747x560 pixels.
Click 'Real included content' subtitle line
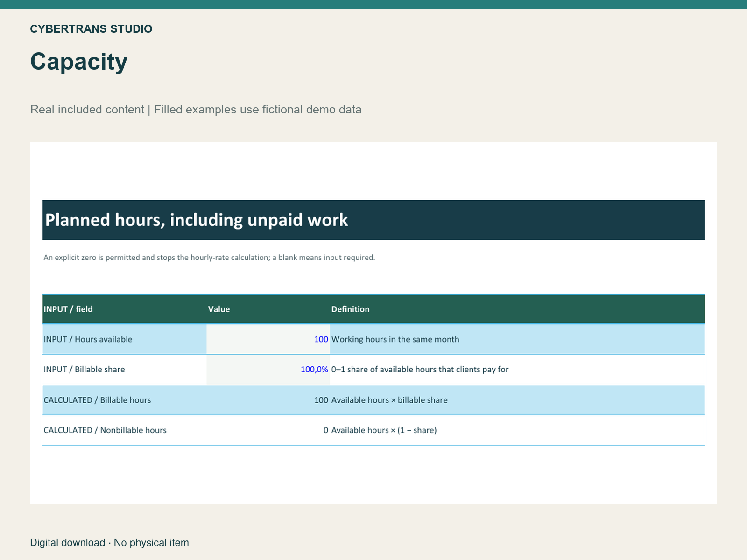(x=196, y=110)
